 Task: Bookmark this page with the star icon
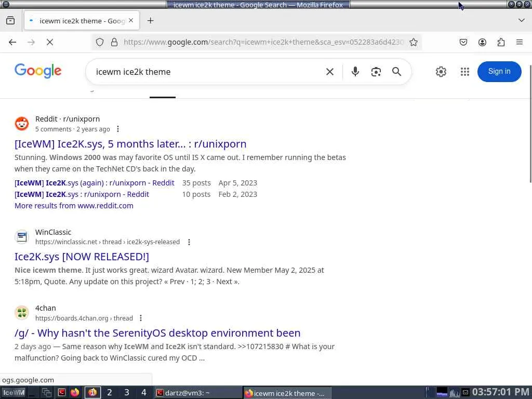413,42
